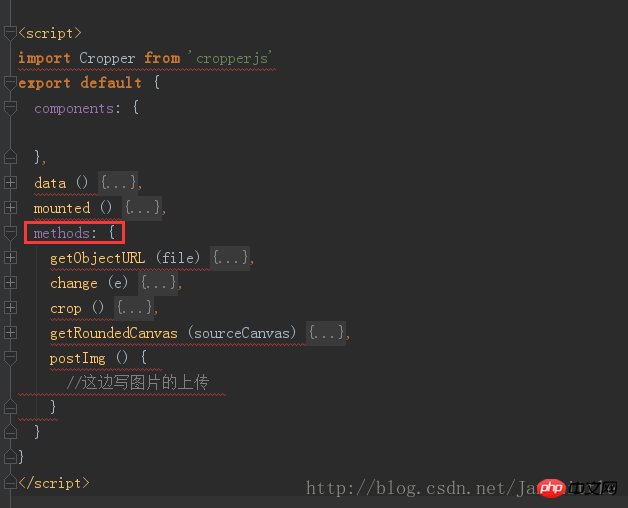Click the Chinese comment line in postImg
Viewport: 628px width, 508px height.
137,383
